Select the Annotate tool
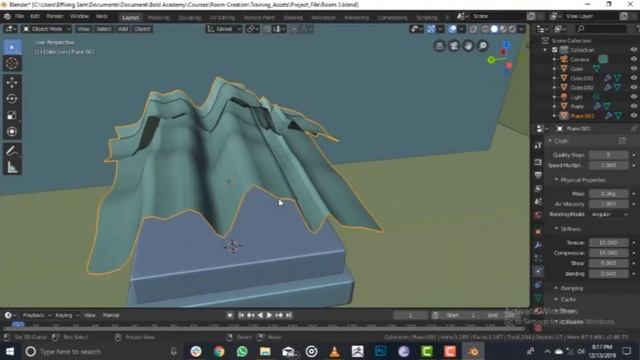Viewport: 640px width, 360px height. 12,151
